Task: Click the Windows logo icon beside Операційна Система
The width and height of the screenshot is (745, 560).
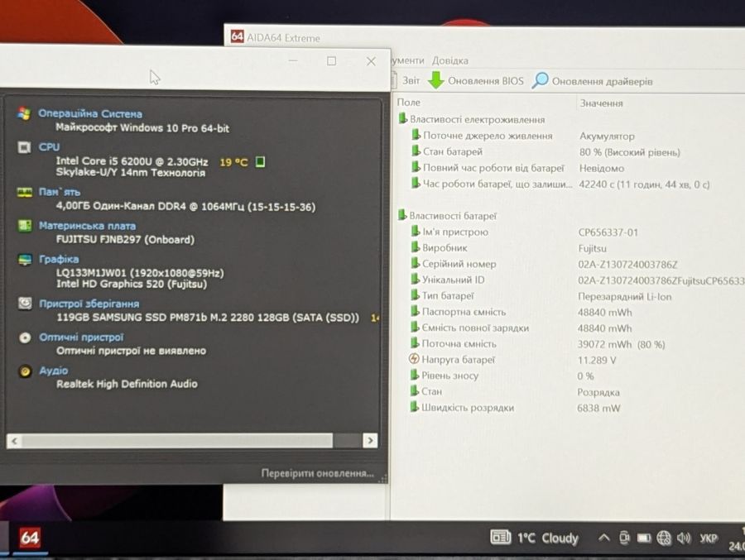Action: (24, 113)
